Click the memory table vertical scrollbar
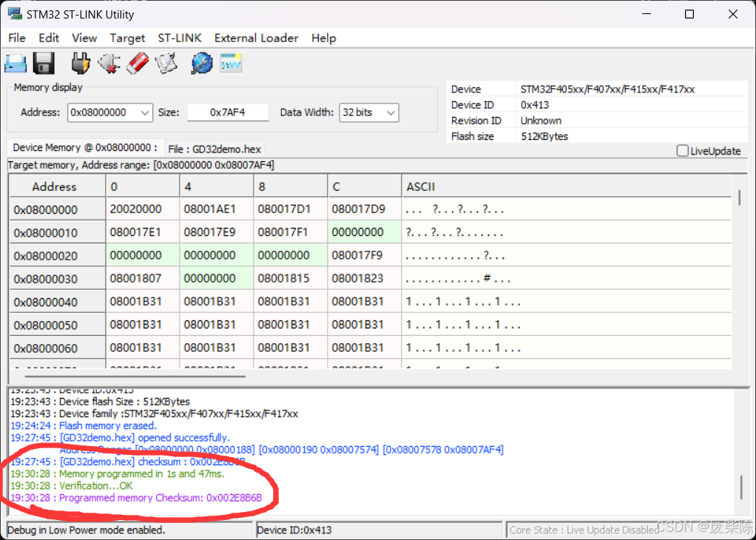This screenshot has width=756, height=540. (740, 198)
